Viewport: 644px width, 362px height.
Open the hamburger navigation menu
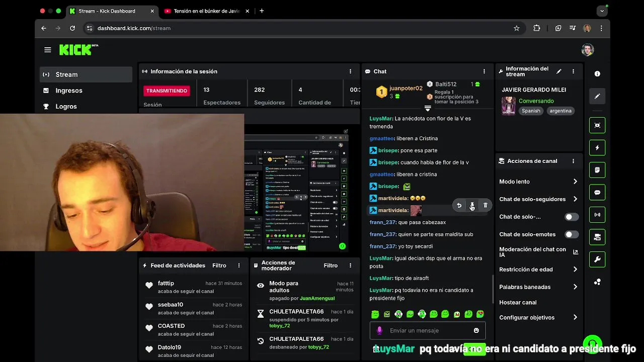47,50
